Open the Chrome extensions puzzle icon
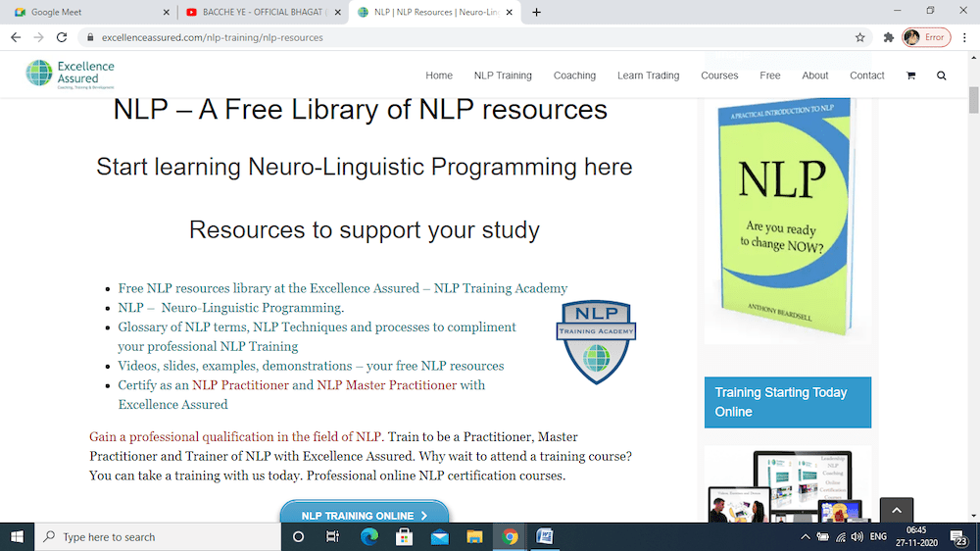This screenshot has width=980, height=551. 888,37
